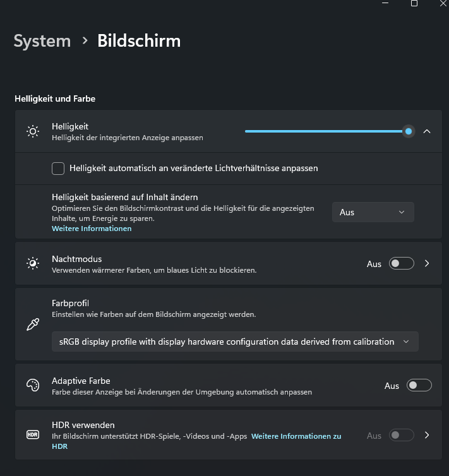Image resolution: width=449 pixels, height=476 pixels.
Task: Open Weitere Informationen link under brightness
Action: 92,229
